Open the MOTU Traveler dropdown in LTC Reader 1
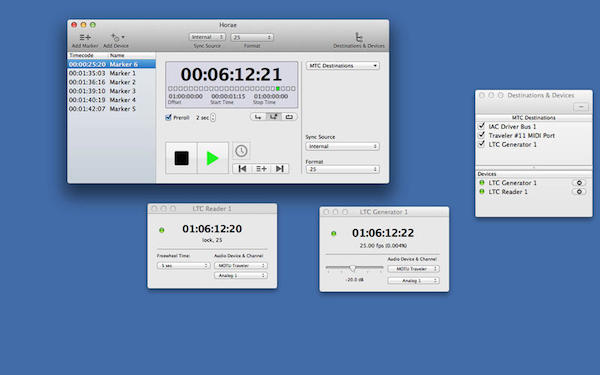 coord(241,266)
